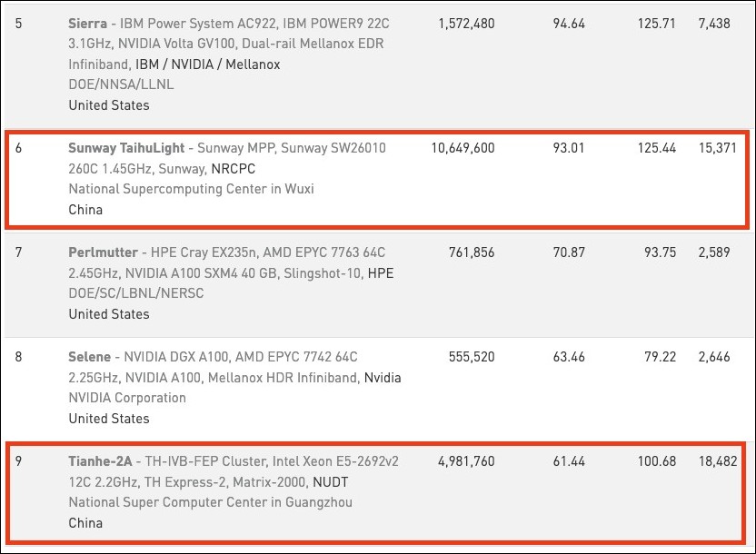Click Rmax value 94.64
The width and height of the screenshot is (756, 554).
(x=569, y=23)
